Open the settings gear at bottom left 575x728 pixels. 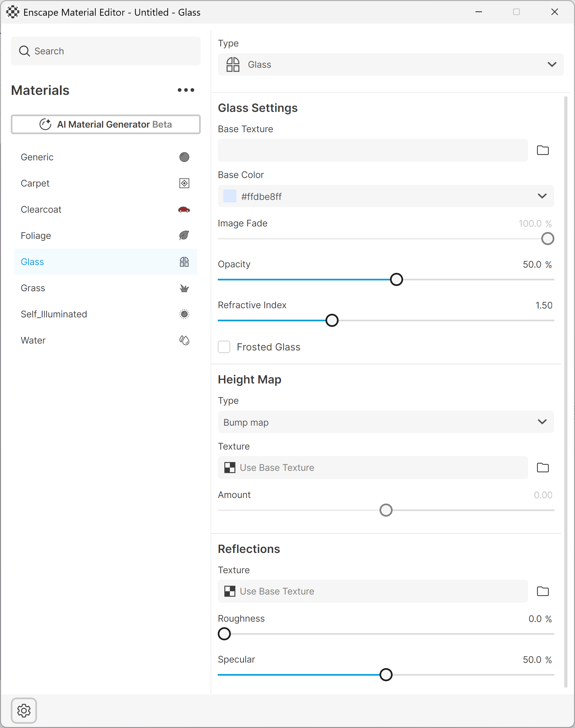(x=24, y=711)
